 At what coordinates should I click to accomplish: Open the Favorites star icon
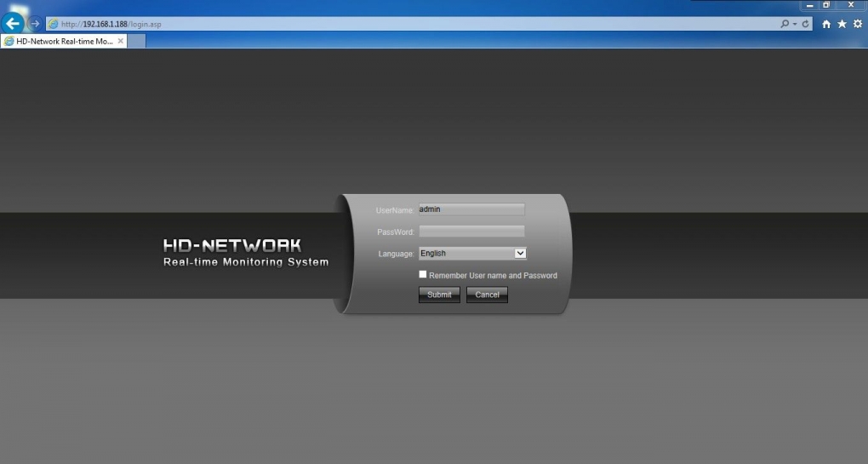point(842,24)
